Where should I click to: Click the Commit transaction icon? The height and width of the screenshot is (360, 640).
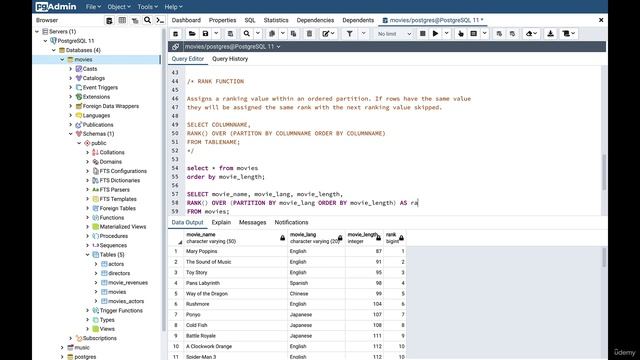coord(499,34)
